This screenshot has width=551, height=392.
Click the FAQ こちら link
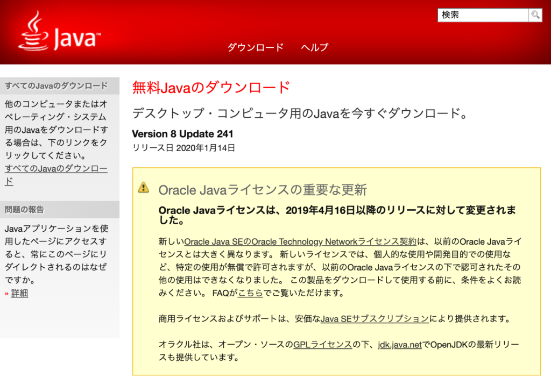(250, 293)
